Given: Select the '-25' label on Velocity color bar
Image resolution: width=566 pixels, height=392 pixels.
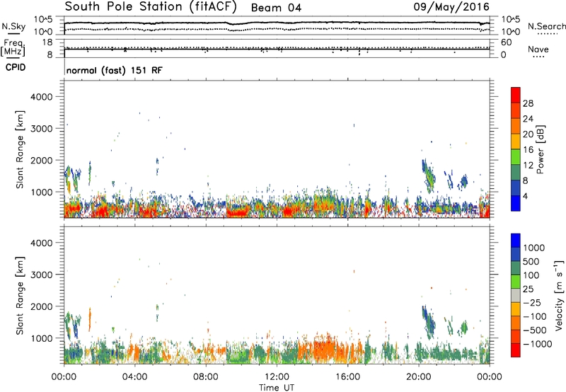Looking at the screenshot, I should 532,303.
